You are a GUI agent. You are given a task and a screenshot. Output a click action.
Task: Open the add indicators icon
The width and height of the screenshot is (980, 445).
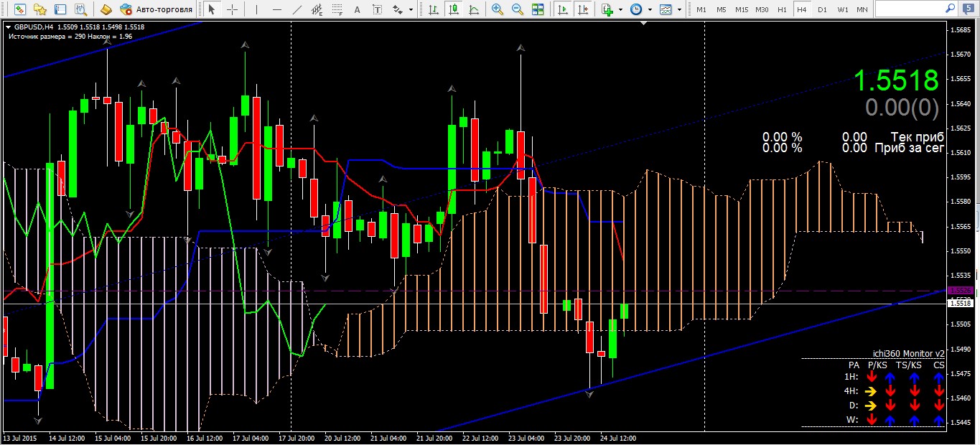coord(608,9)
